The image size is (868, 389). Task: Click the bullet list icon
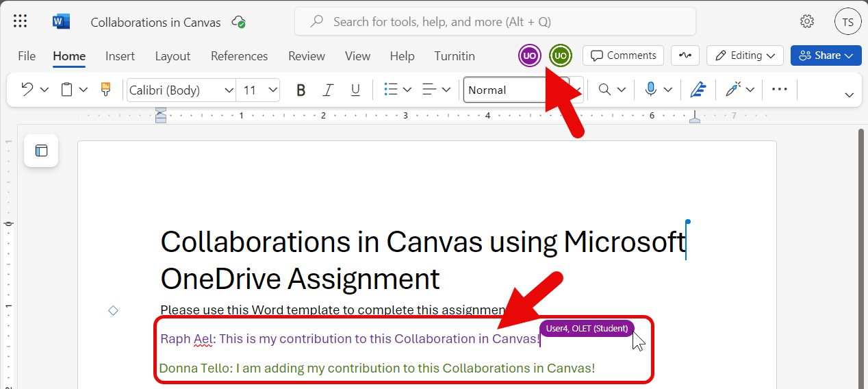pos(391,89)
